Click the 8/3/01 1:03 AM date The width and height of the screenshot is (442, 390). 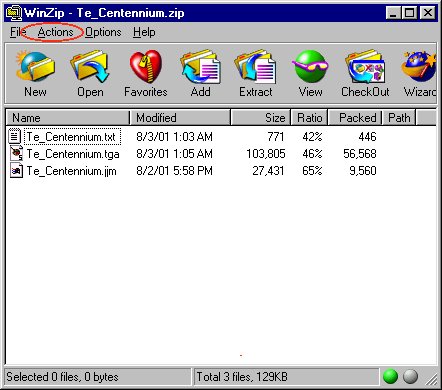point(174,137)
